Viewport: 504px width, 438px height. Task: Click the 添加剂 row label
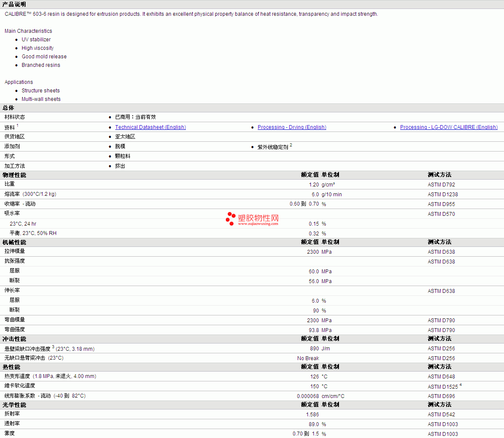point(12,146)
